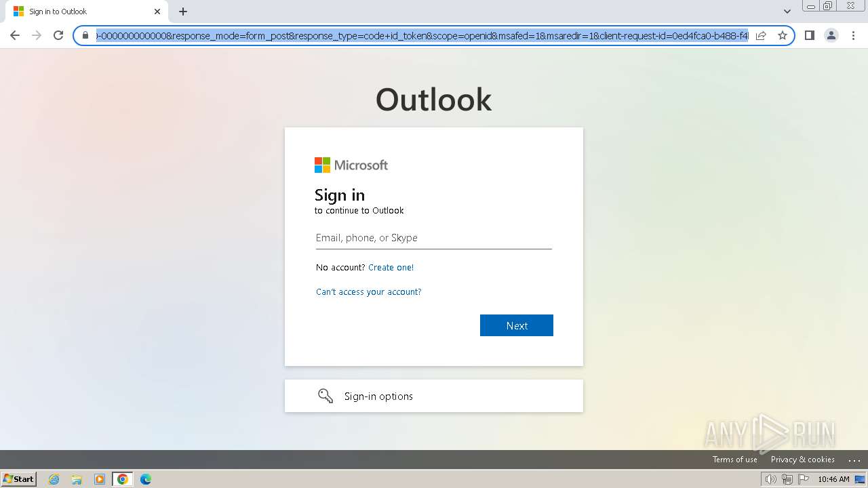Open the Windows Start menu

click(x=18, y=479)
